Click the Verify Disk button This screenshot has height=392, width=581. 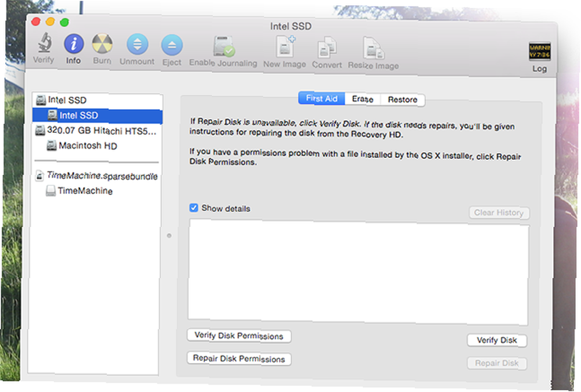pyautogui.click(x=497, y=340)
